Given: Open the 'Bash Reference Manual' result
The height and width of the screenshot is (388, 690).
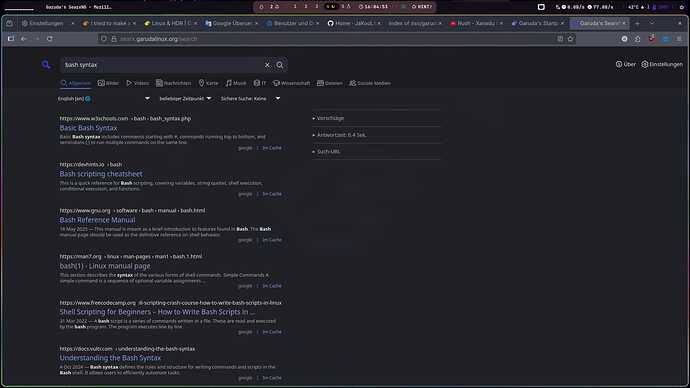Looking at the screenshot, I should coord(97,220).
